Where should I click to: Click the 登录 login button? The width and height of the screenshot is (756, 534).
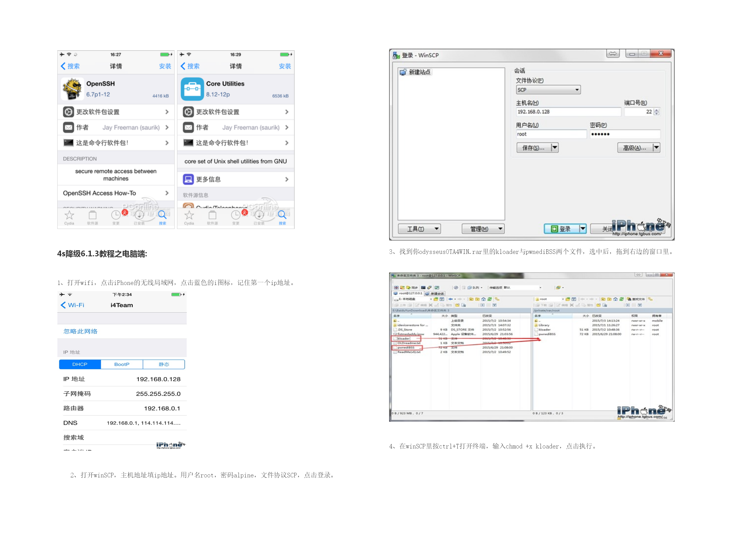[561, 229]
